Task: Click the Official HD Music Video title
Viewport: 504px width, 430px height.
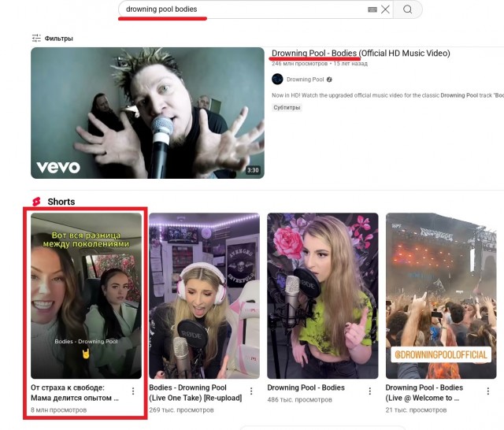Action: (x=361, y=53)
